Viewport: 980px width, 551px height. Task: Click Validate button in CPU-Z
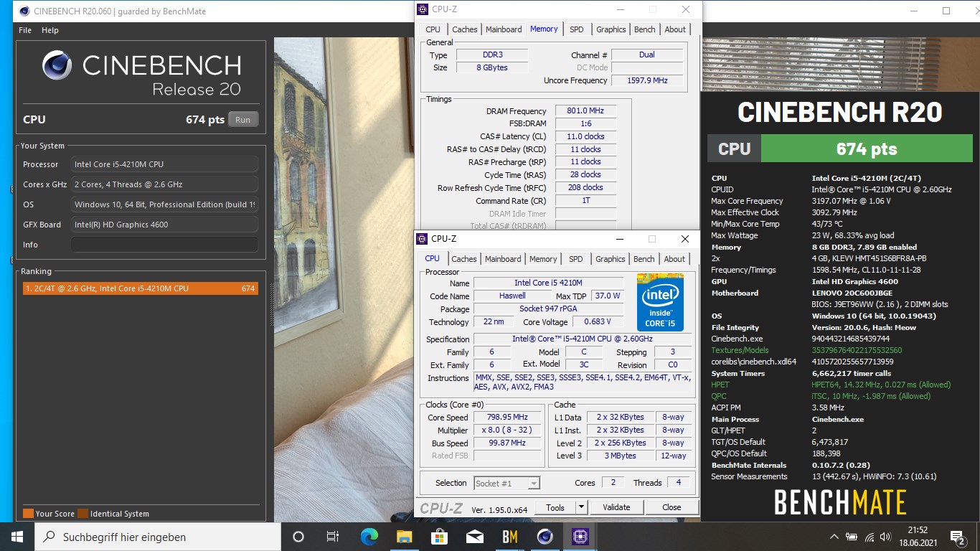(x=616, y=507)
